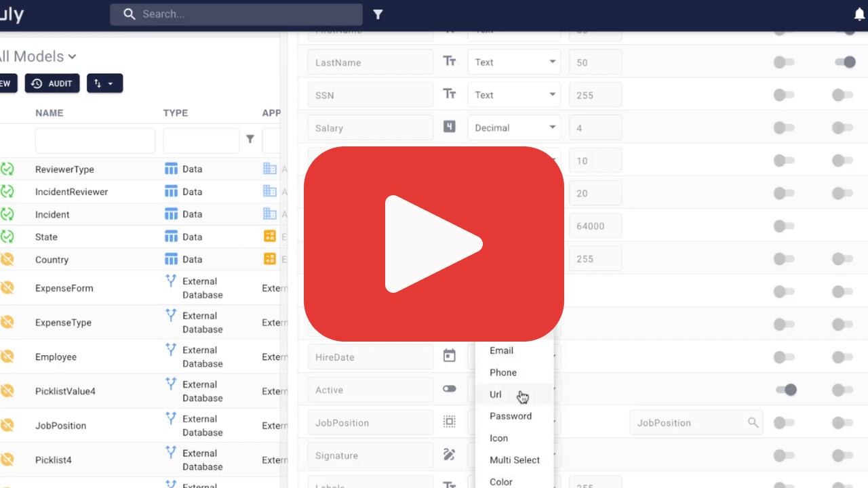Screen dimensions: 868x488
Task: Click the orange app icon in State row
Action: 270,237
